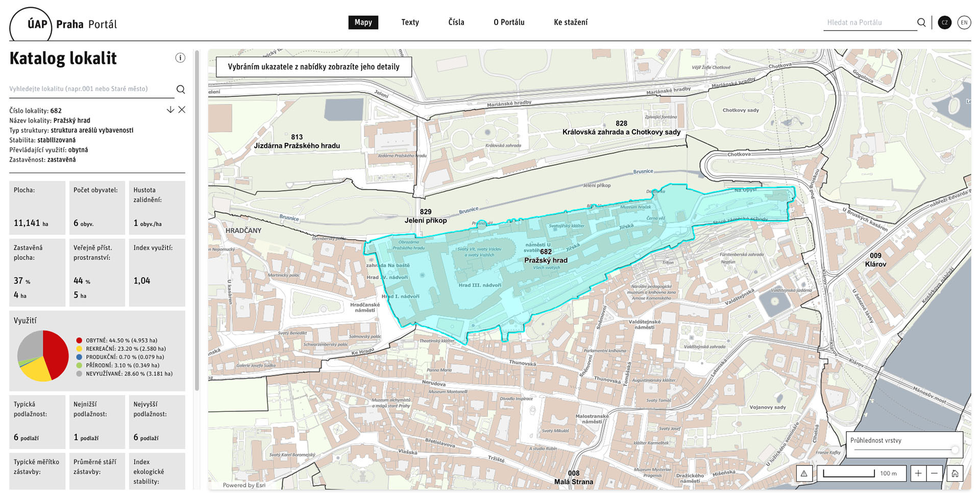Zoom in the map with plus button
The height and width of the screenshot is (493, 980).
pyautogui.click(x=918, y=474)
